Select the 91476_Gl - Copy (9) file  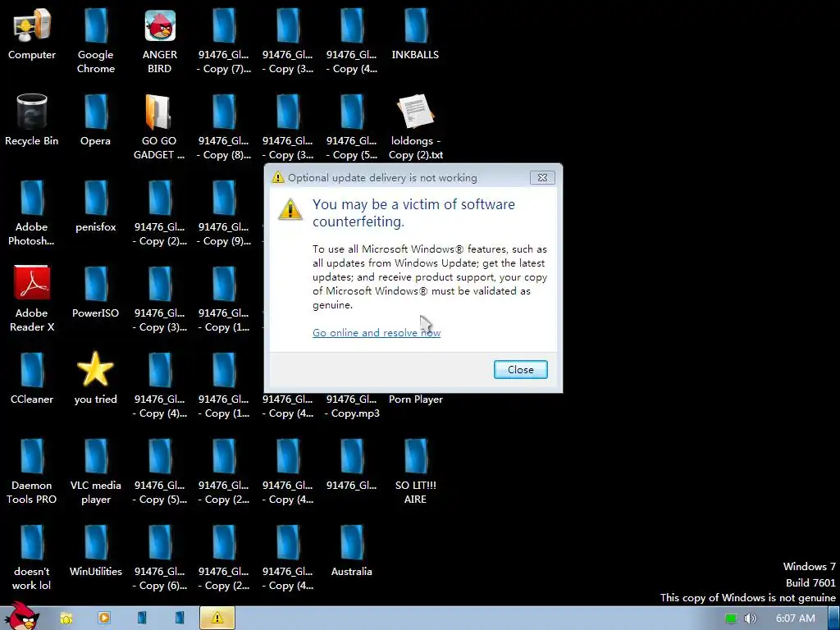point(223,212)
